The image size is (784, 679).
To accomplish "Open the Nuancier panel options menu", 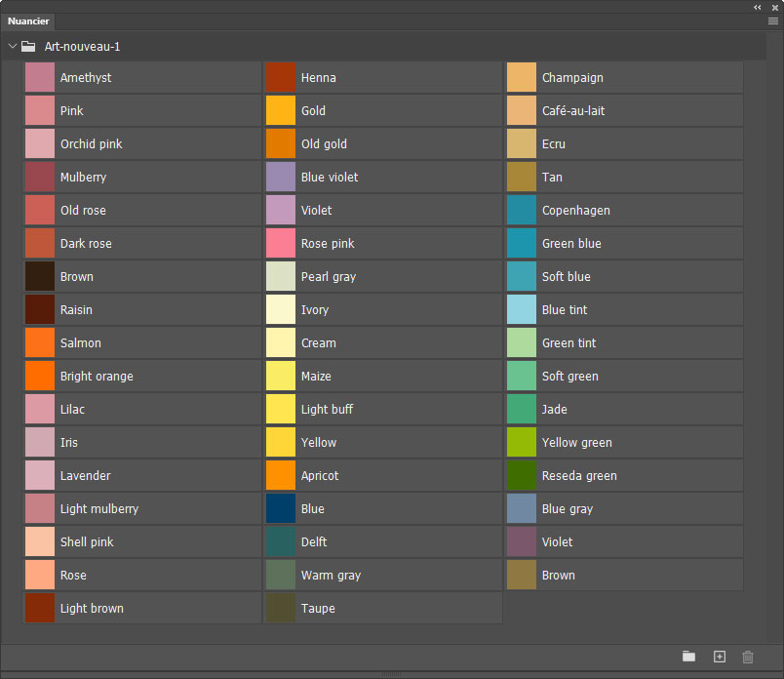I will pos(772,20).
